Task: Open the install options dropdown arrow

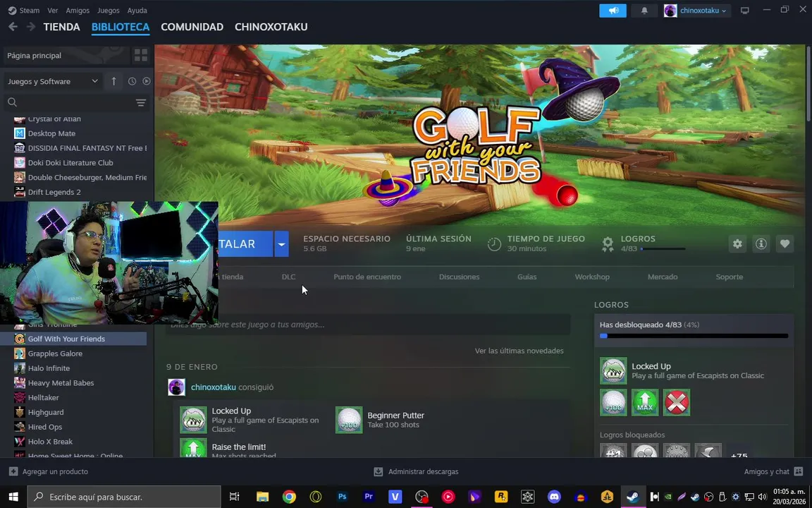Action: (x=281, y=244)
